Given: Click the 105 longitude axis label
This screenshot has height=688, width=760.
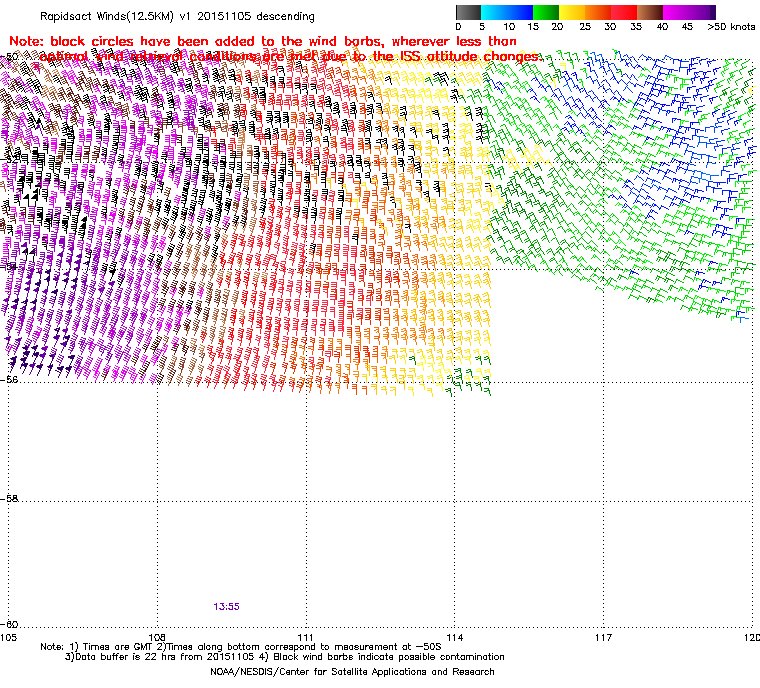Looking at the screenshot, I should click(x=8, y=637).
